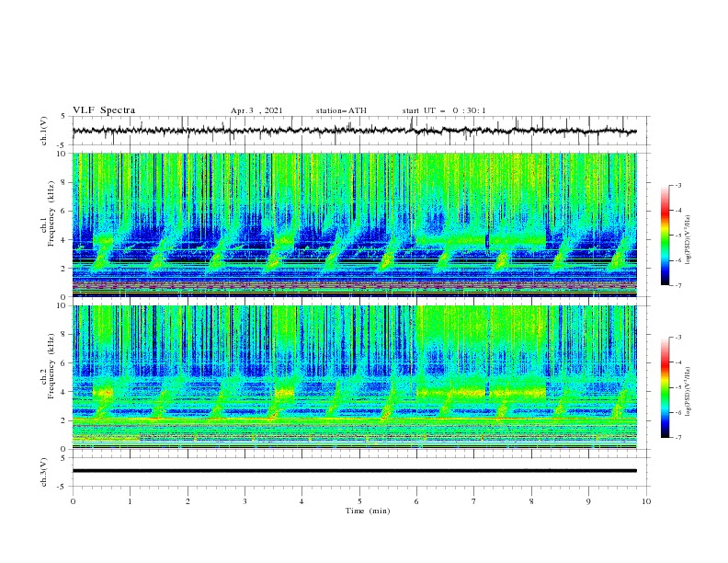Click the "-3" tick on lower colorbar

click(677, 338)
